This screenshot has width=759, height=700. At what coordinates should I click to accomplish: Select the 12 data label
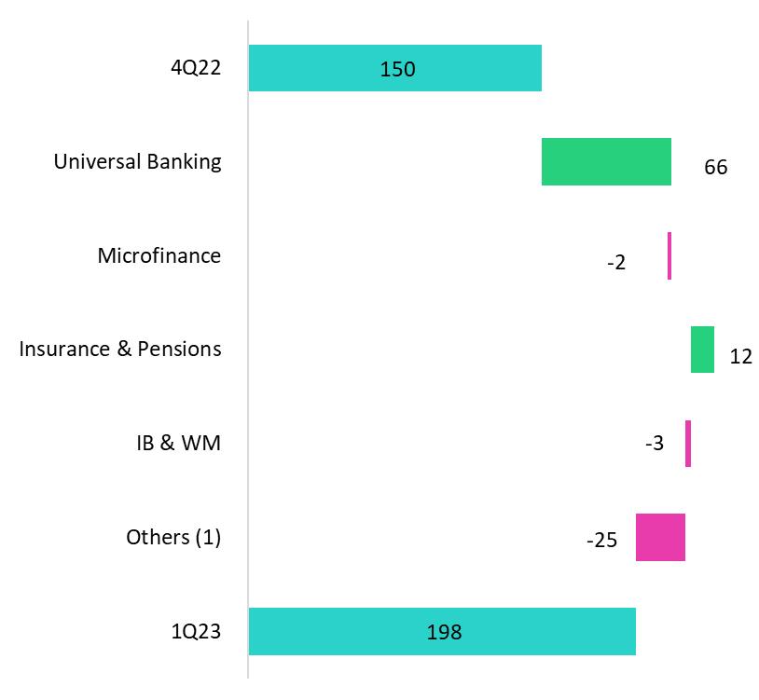(740, 356)
